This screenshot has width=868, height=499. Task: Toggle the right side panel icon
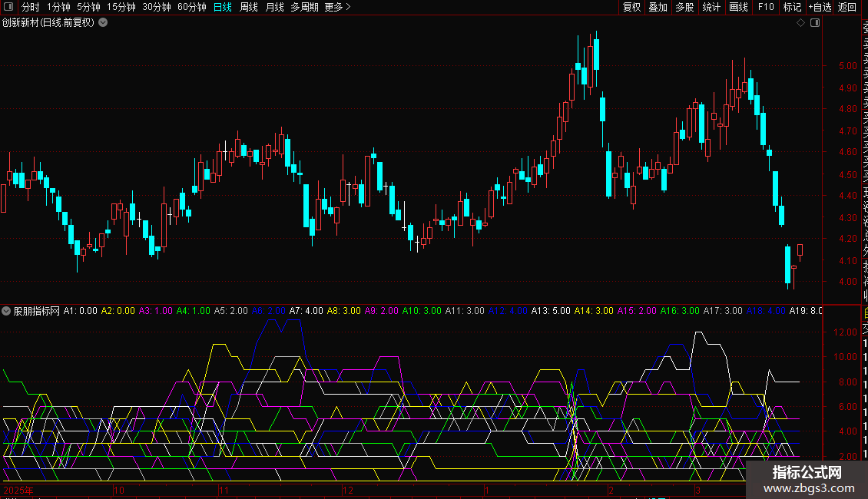815,23
